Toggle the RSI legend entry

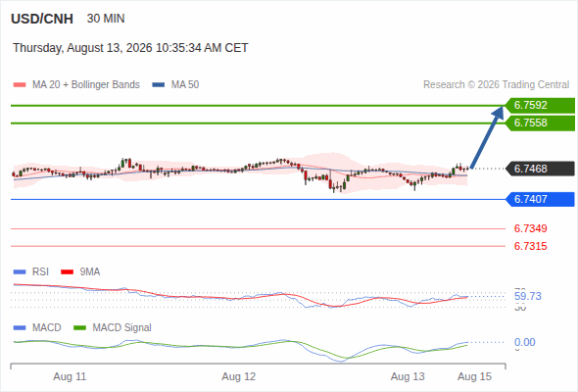(31, 271)
